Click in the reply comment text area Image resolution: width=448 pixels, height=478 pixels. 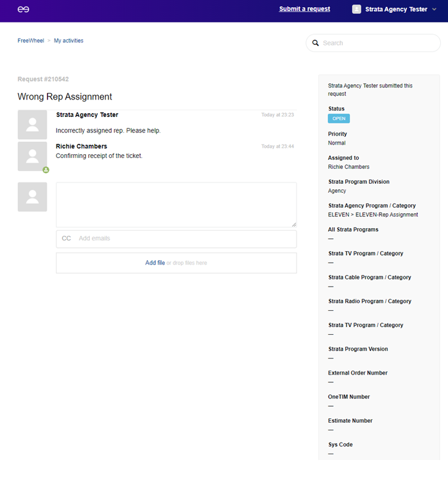[176, 205]
